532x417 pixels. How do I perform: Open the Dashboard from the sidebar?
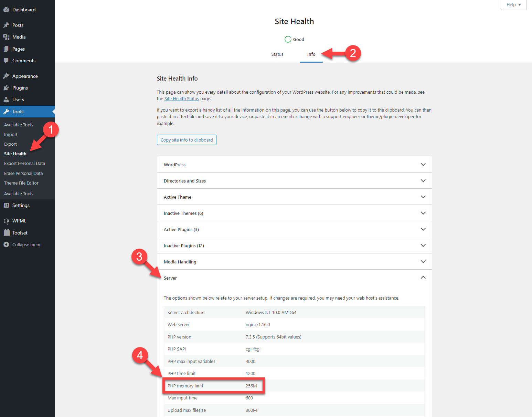[6, 9]
